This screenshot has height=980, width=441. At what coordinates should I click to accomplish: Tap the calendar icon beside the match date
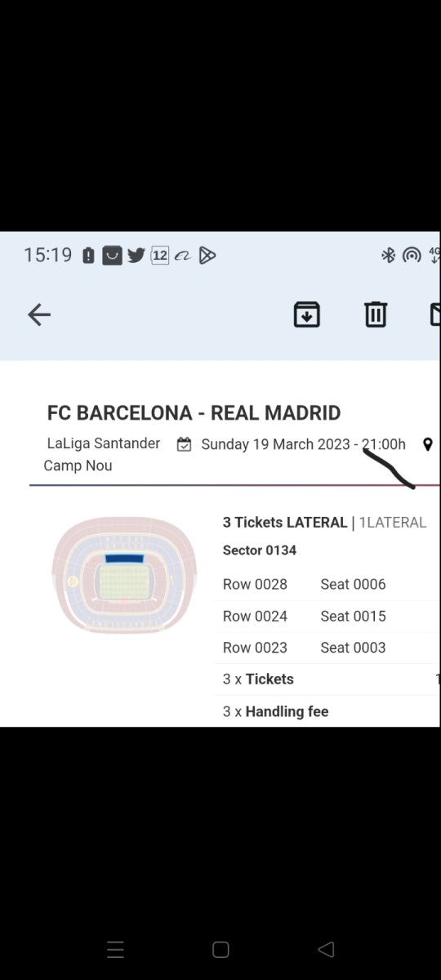pyautogui.click(x=185, y=444)
